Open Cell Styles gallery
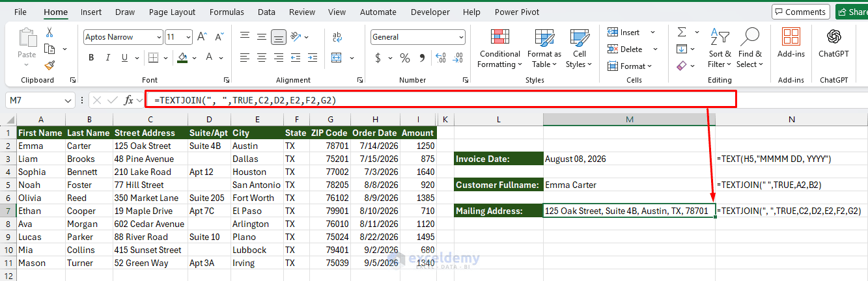The height and width of the screenshot is (281, 868). click(579, 48)
